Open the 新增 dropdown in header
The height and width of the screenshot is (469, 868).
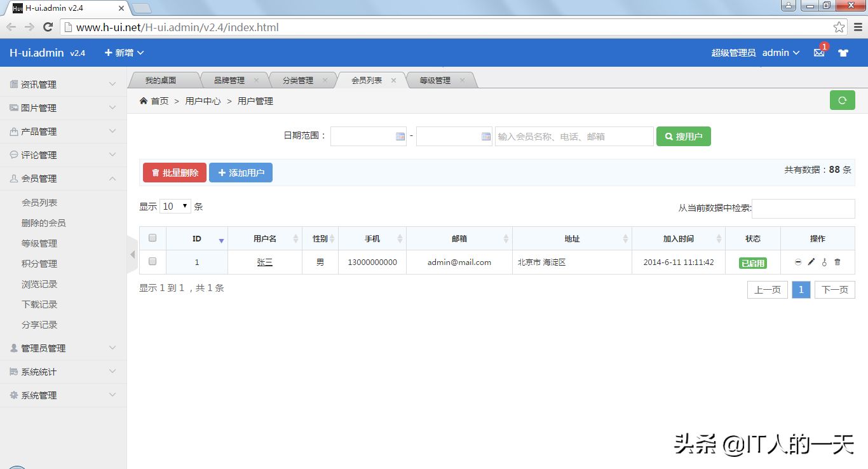[x=124, y=53]
